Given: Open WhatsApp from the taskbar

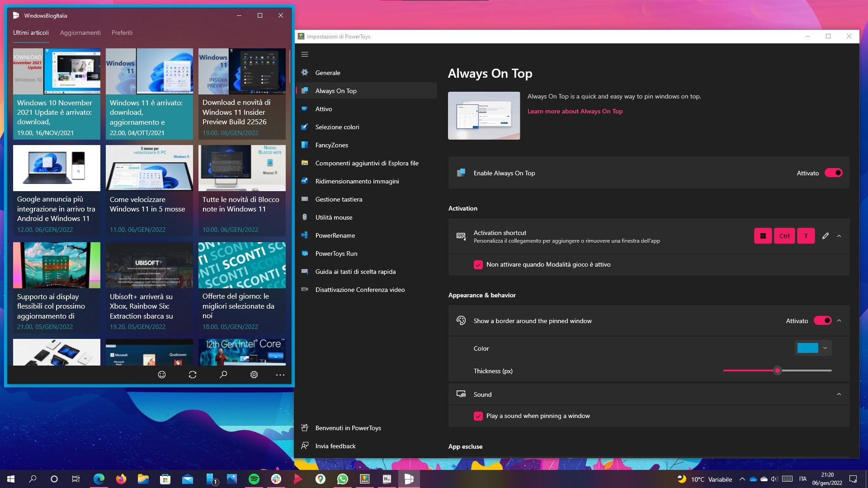Looking at the screenshot, I should pyautogui.click(x=343, y=479).
